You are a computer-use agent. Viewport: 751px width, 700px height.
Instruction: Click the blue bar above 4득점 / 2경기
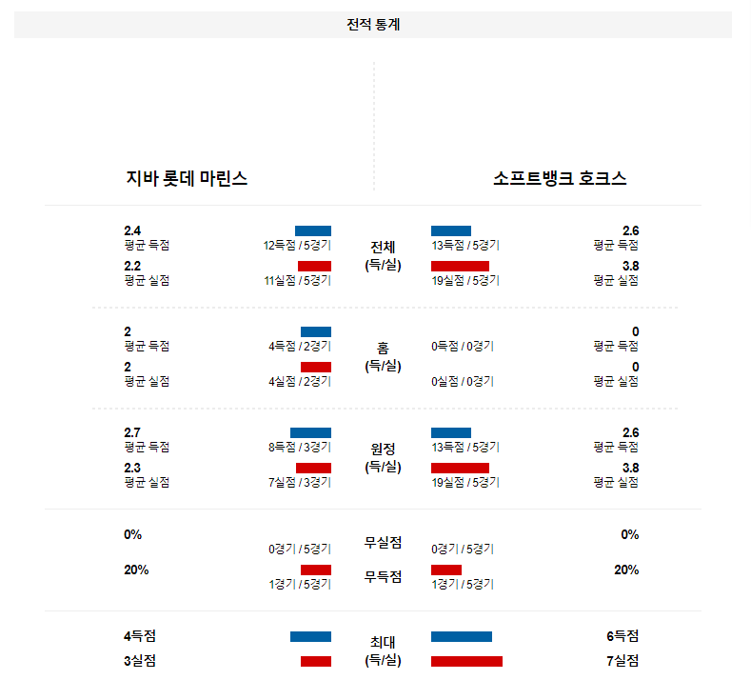tap(316, 331)
